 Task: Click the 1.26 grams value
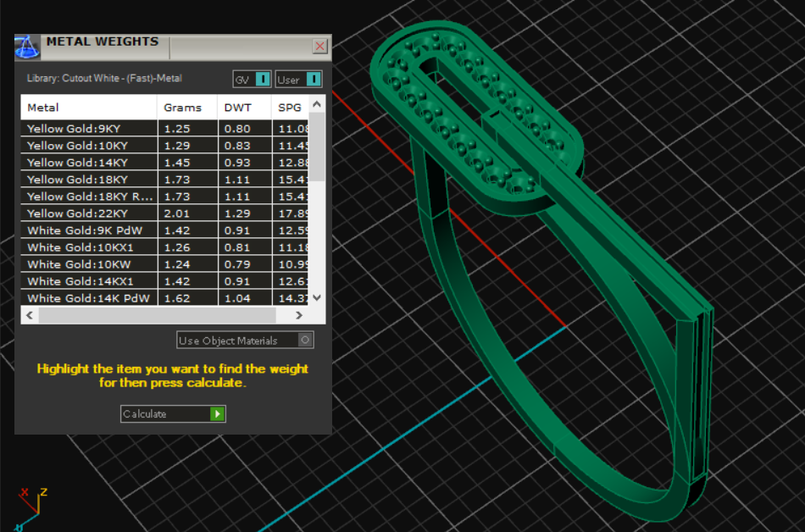tap(176, 247)
